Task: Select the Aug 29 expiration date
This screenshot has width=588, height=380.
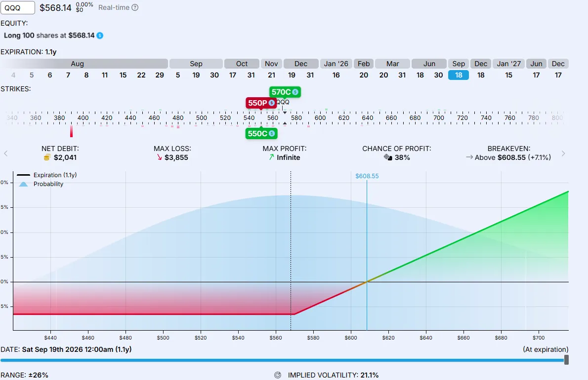Action: coord(160,75)
